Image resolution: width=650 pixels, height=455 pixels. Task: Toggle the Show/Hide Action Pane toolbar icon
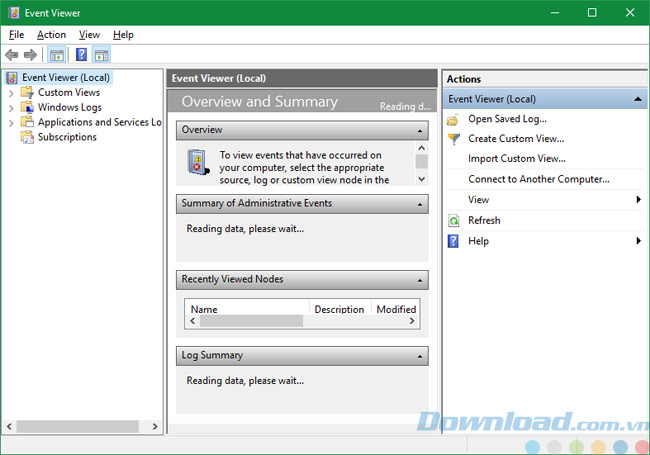pos(101,55)
